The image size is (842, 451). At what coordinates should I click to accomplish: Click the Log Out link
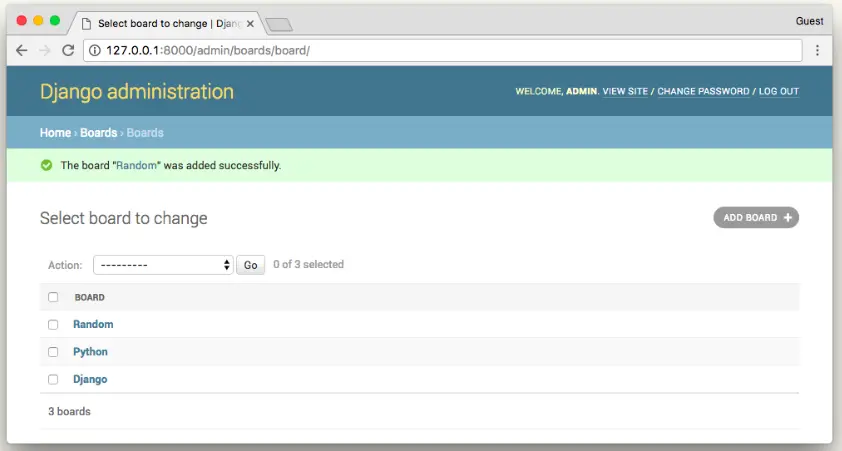(x=779, y=91)
